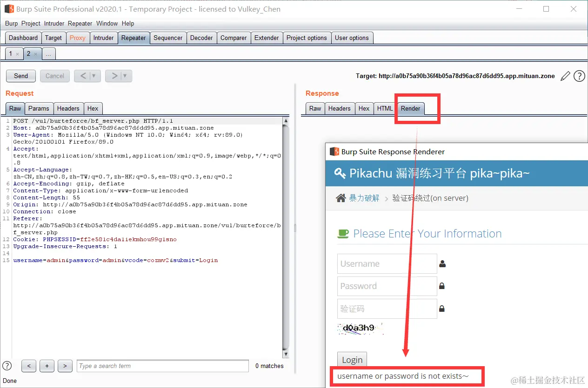
Task: Click the lock icon beside 验证码 field
Action: [x=442, y=309]
